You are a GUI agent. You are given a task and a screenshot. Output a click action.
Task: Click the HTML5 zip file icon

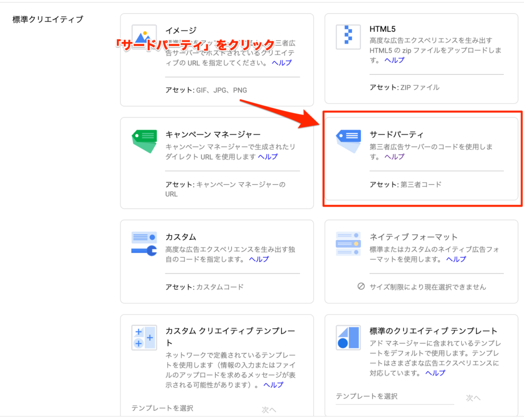348,37
